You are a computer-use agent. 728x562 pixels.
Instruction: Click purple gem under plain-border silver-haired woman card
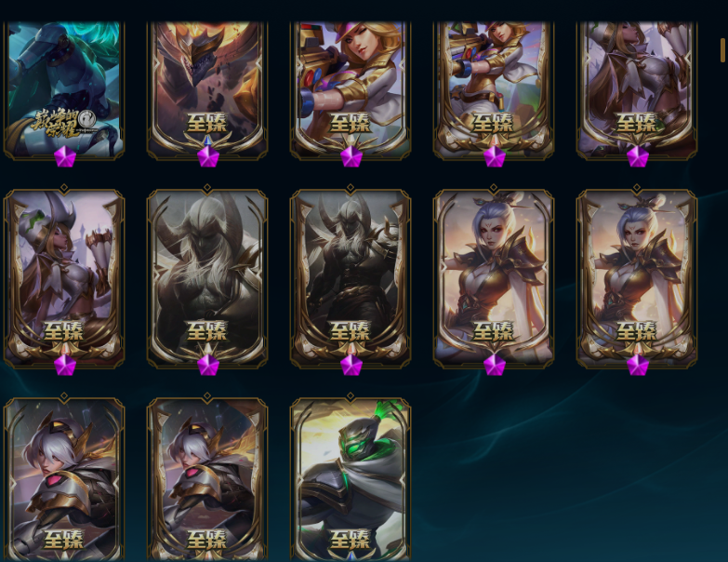[x=494, y=365]
